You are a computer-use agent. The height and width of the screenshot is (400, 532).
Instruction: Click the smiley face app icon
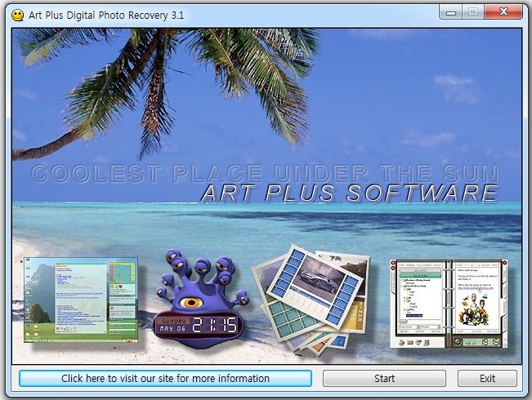click(x=18, y=15)
